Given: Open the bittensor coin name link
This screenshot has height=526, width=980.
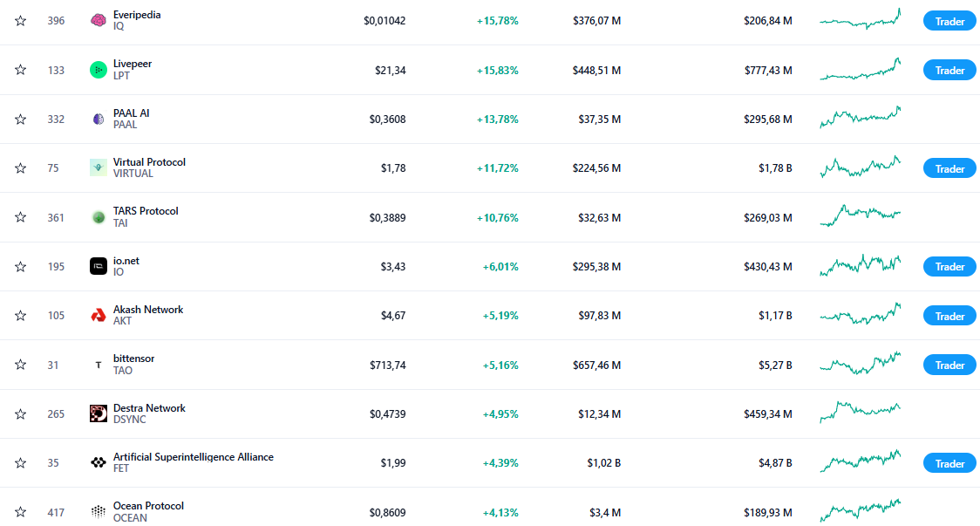Looking at the screenshot, I should (x=133, y=359).
